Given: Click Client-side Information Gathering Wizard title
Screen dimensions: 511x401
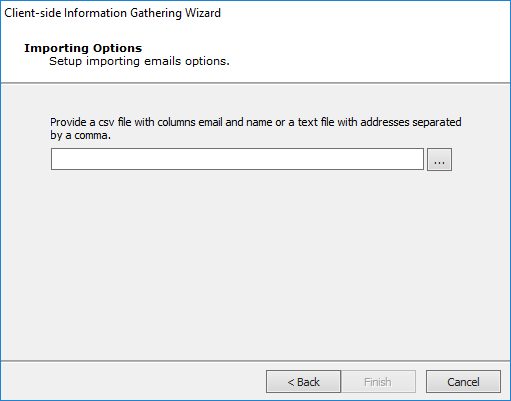Looking at the screenshot, I should coord(112,13).
